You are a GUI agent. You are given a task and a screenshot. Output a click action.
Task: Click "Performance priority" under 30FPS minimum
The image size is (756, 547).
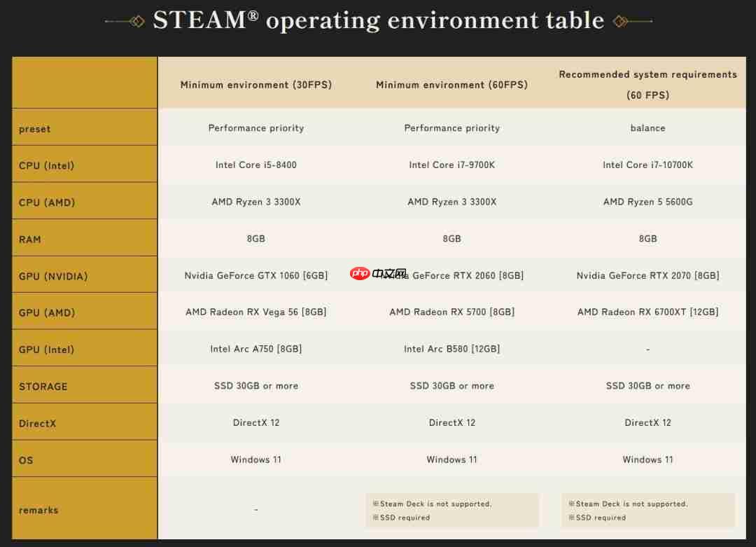(256, 128)
